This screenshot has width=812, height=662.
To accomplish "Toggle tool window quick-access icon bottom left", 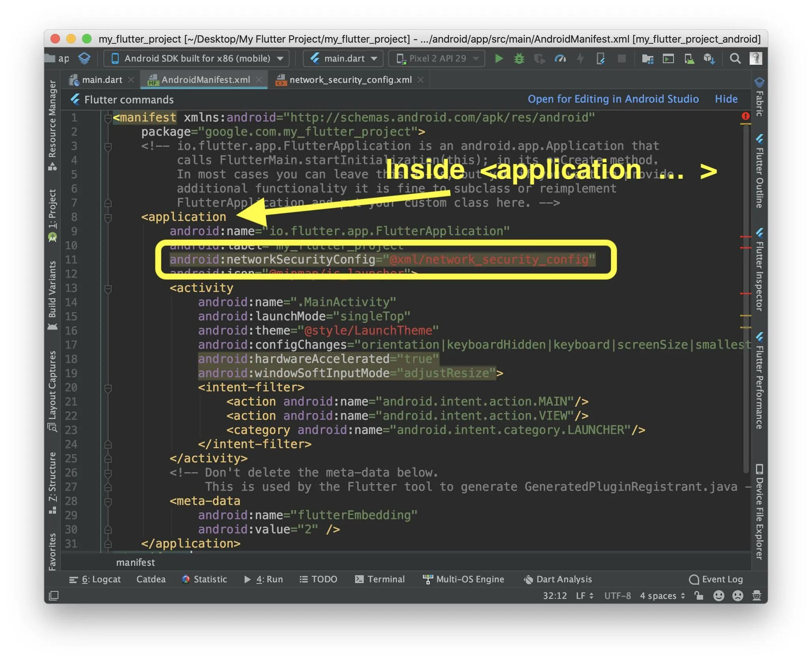I will click(54, 595).
